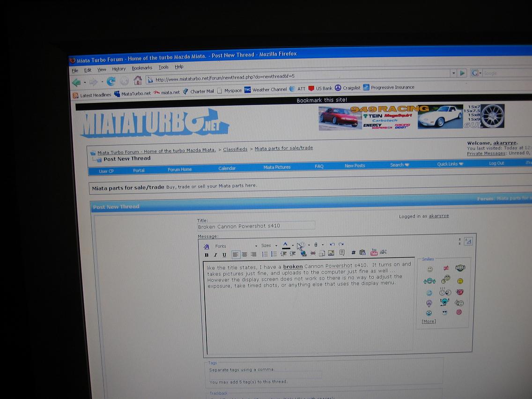Viewport: 532px width, 399px height.
Task: Open Miata parts for sale/trade breadcrumb
Action: pyautogui.click(x=284, y=148)
